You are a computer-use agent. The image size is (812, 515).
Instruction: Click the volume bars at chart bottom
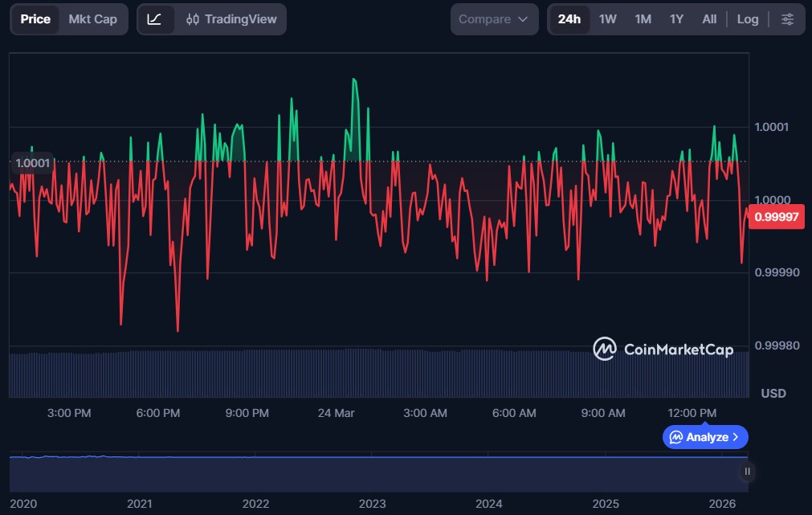tap(377, 374)
